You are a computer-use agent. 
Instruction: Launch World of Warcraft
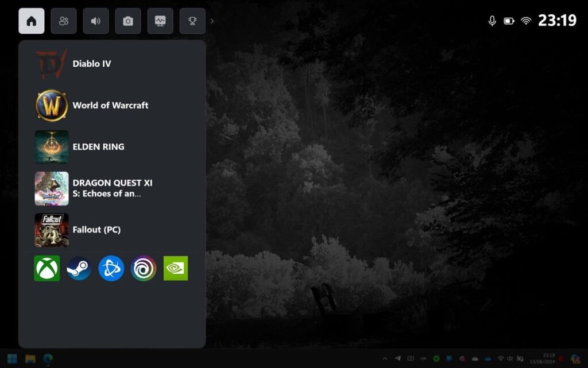coord(112,105)
